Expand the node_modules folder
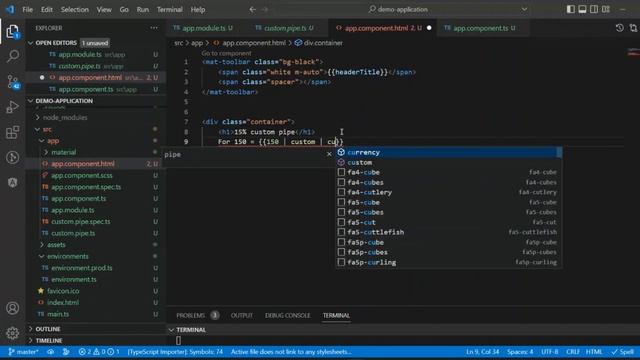The height and width of the screenshot is (360, 640). pos(38,118)
